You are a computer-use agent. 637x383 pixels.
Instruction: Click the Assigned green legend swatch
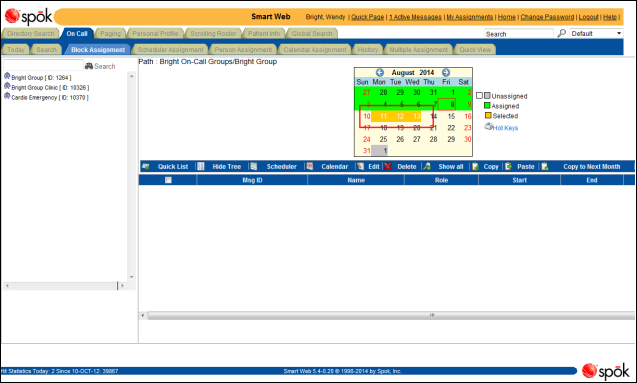click(487, 106)
